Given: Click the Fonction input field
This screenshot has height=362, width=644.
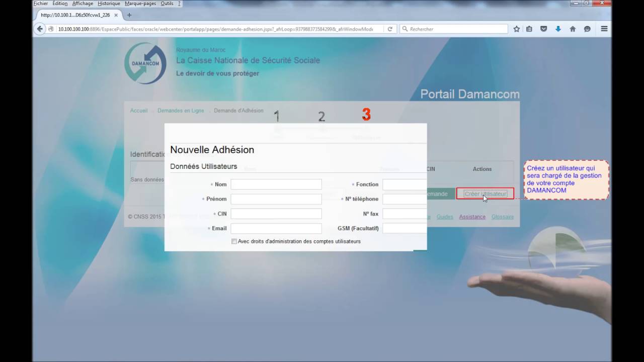Looking at the screenshot, I should click(405, 185).
